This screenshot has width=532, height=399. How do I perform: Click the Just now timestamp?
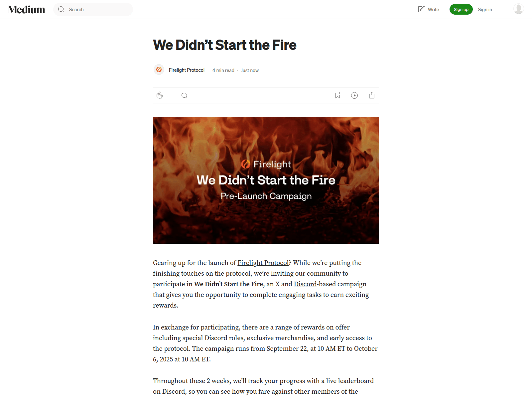250,70
